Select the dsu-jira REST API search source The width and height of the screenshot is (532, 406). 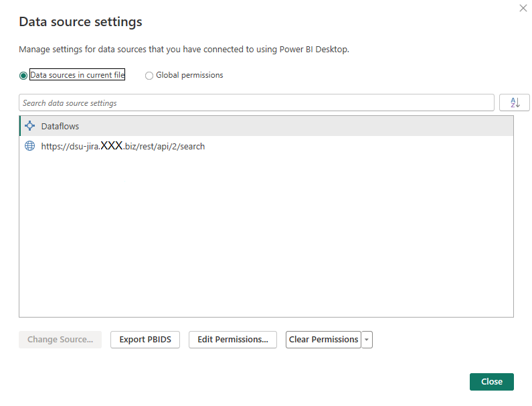coord(122,146)
